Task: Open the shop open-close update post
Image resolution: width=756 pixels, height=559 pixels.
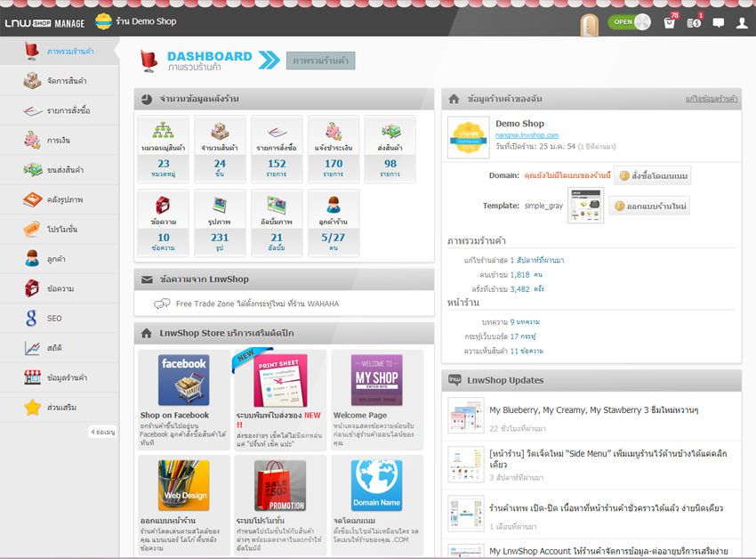Action: pyautogui.click(x=606, y=508)
